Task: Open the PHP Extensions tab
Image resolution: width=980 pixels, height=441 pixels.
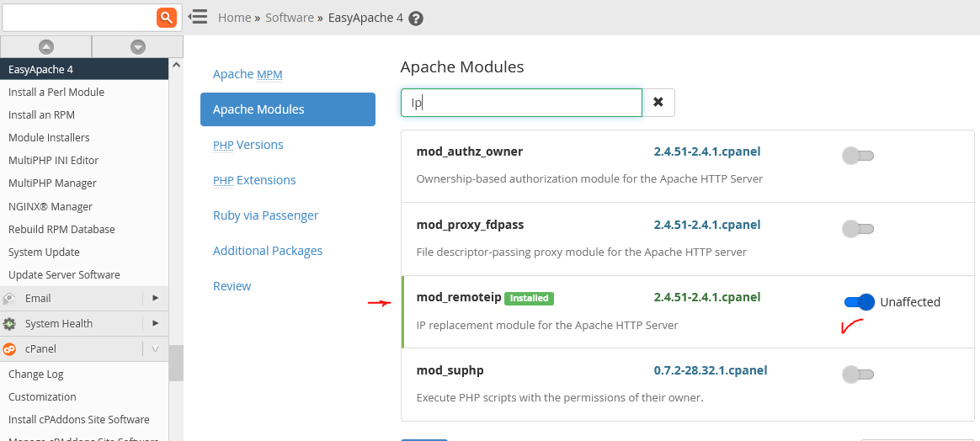Action: click(254, 180)
